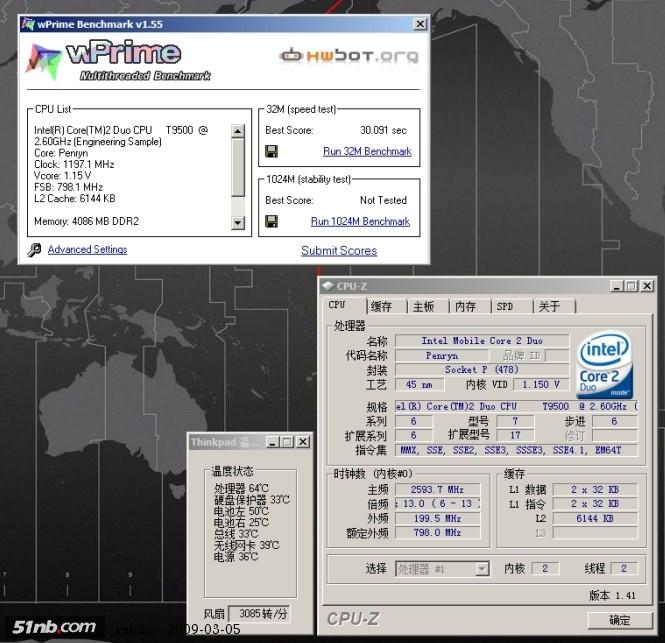Select the SPD tab
Image resolution: width=665 pixels, height=643 pixels.
point(505,307)
